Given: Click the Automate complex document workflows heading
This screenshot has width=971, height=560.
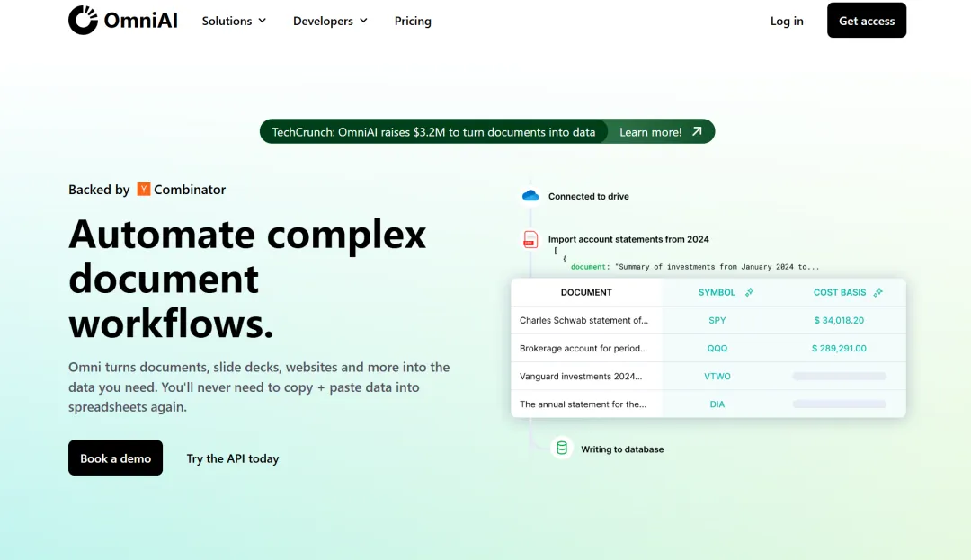Looking at the screenshot, I should tap(247, 278).
